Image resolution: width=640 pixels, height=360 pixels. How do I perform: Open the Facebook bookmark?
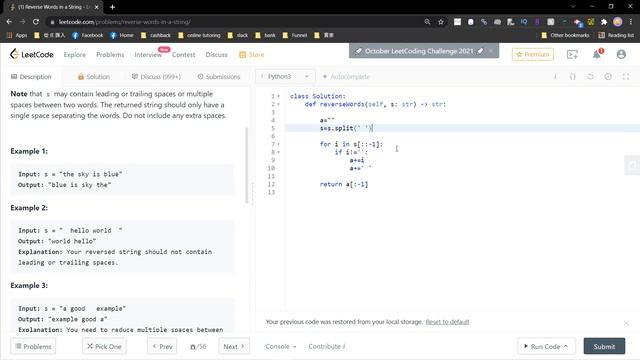(x=87, y=36)
